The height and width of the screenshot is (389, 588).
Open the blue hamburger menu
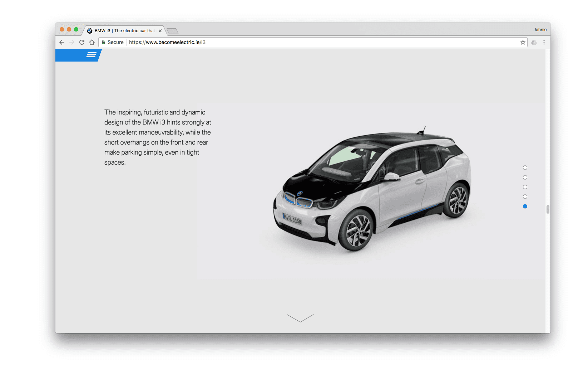[x=91, y=55]
